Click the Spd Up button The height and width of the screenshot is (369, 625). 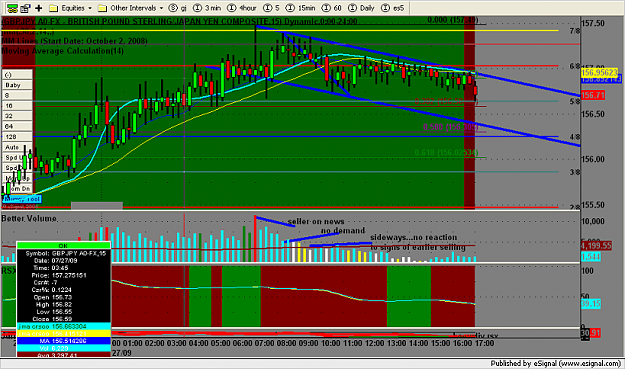17,157
